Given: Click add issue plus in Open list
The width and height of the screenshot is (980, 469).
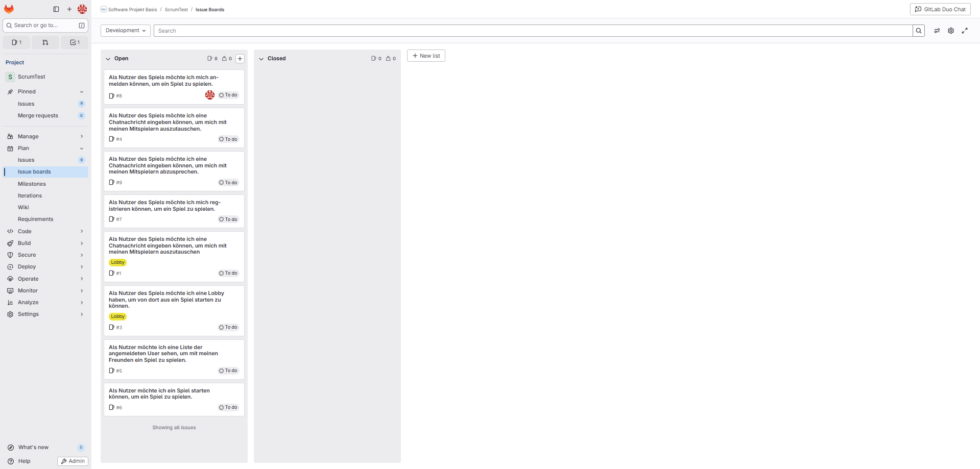Looking at the screenshot, I should tap(240, 59).
